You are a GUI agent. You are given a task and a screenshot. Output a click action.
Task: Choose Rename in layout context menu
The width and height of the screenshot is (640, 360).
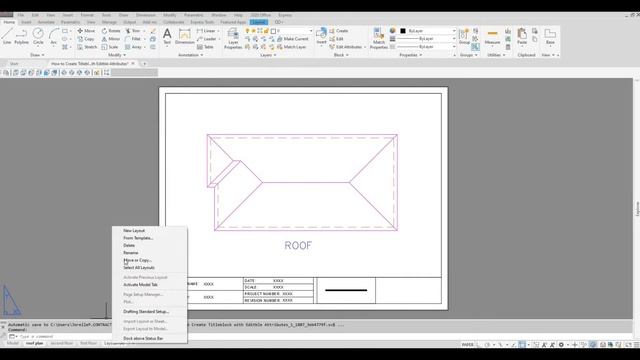point(131,253)
